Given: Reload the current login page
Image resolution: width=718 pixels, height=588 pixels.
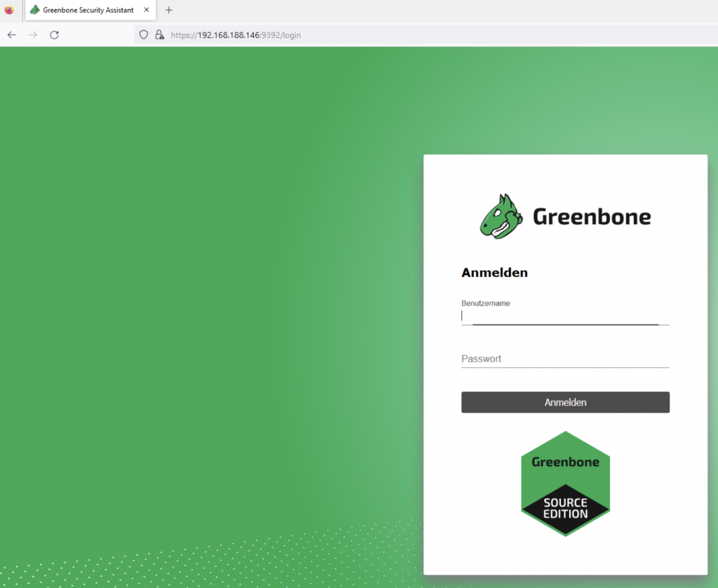Looking at the screenshot, I should pyautogui.click(x=54, y=35).
